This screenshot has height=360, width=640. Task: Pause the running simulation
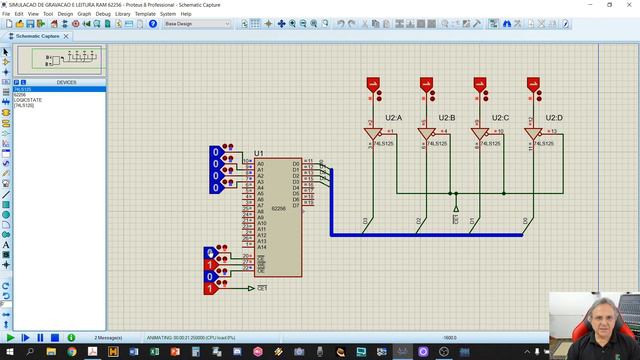[x=40, y=338]
